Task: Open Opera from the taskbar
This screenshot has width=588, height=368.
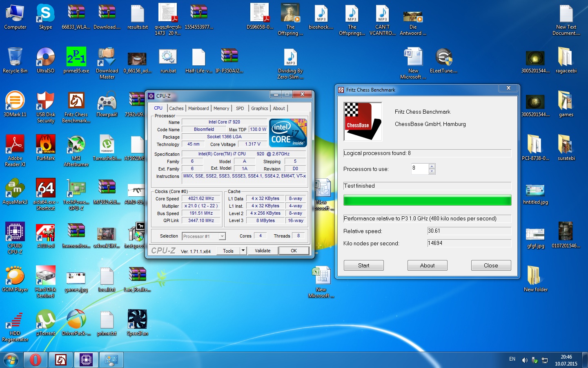Action: 36,360
